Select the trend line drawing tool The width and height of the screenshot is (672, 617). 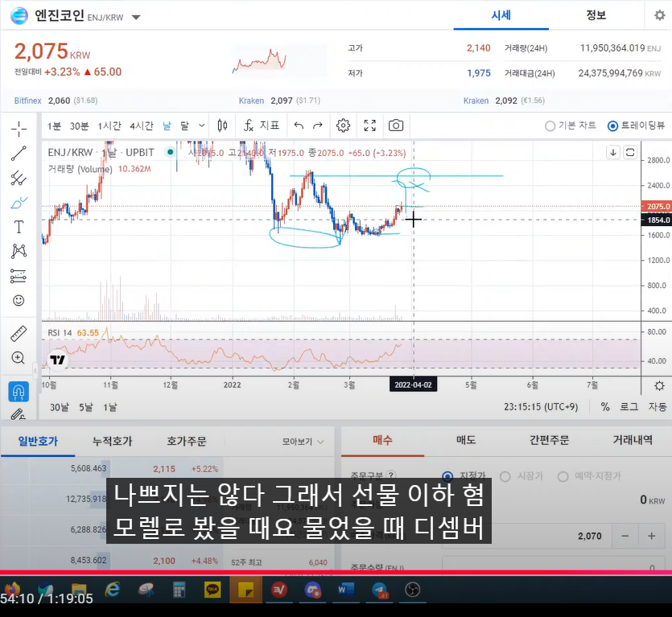point(19,154)
